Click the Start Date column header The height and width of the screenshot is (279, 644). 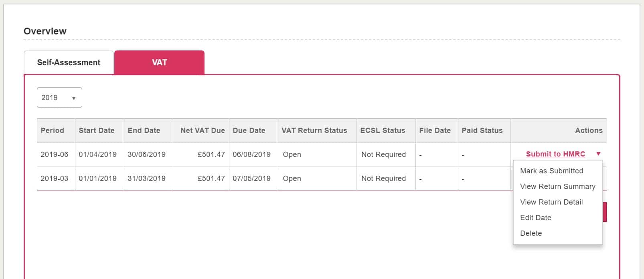pos(97,130)
